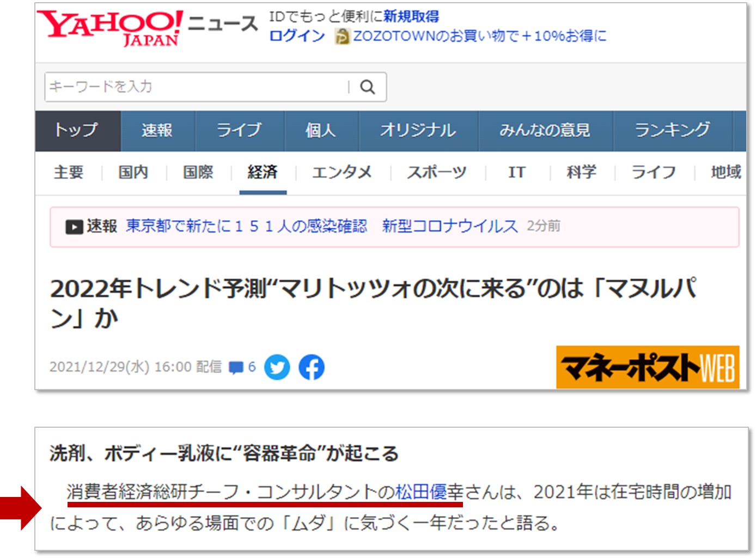Click the ZOZOTOWN shopping bag icon
The width and height of the screenshot is (756, 558).
tap(342, 37)
